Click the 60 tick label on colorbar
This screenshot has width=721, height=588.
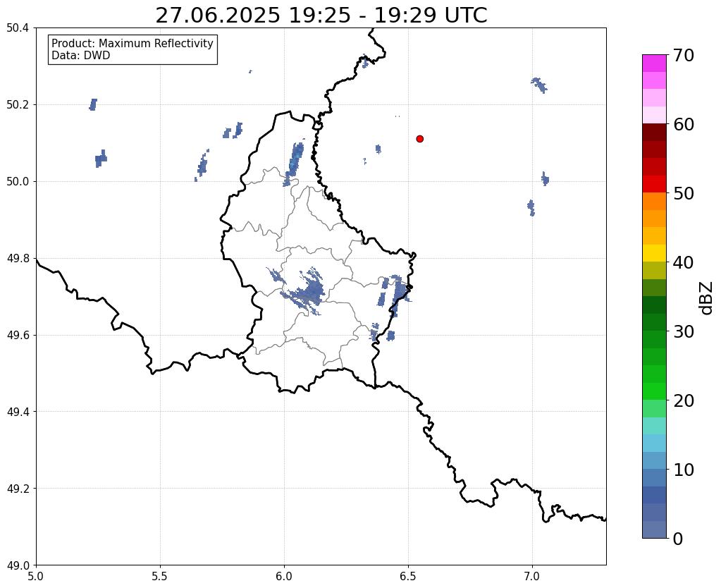click(x=684, y=124)
